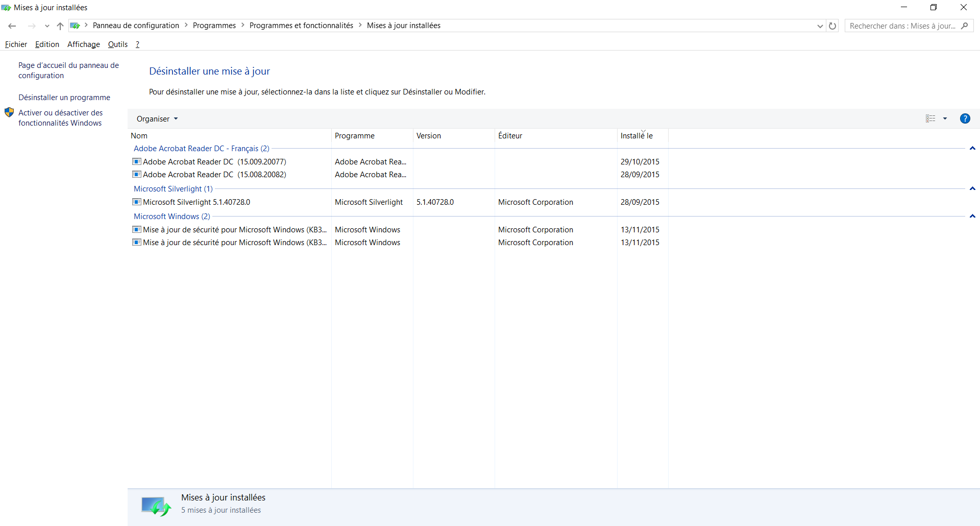Select Adobe Acrobat Reader DC (15.009.20077) update
The height and width of the screenshot is (526, 980).
[214, 162]
